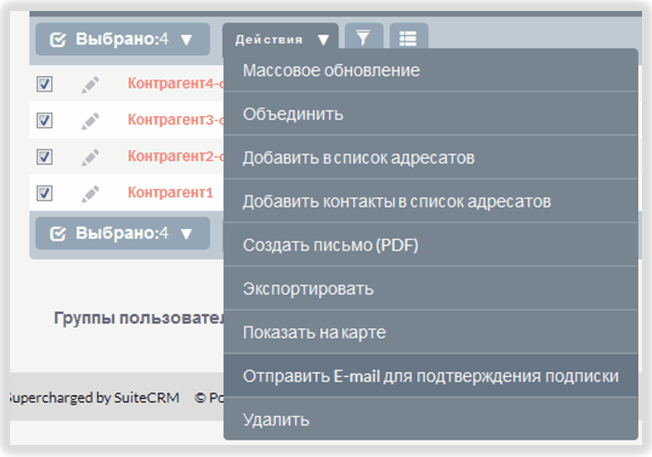This screenshot has height=457, width=652.
Task: Select Добавить в список адресатов
Action: click(358, 158)
